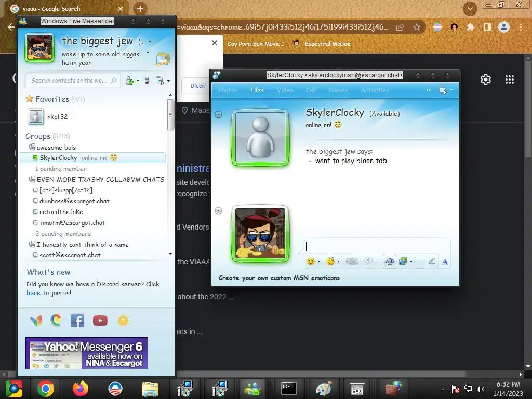Viewport: 532px width, 399px height.
Task: Open the personal message dropdown arrow
Action: (x=148, y=53)
